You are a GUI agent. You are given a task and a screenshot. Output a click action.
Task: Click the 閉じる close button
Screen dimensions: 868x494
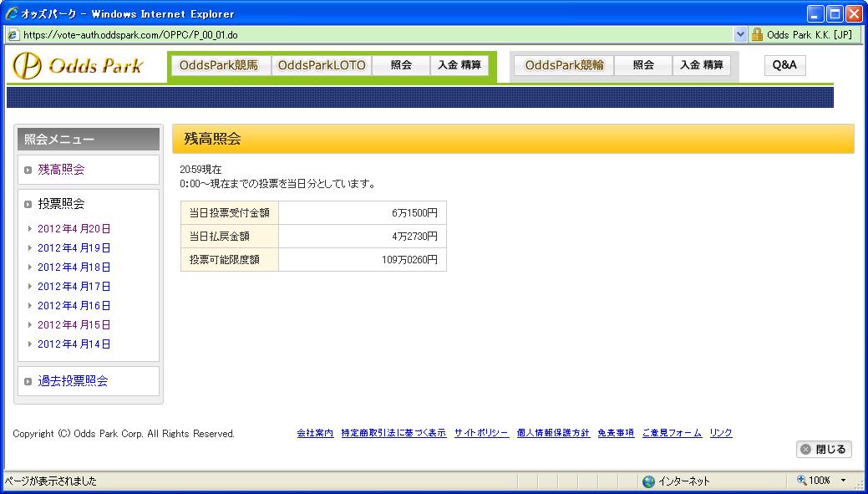point(824,449)
